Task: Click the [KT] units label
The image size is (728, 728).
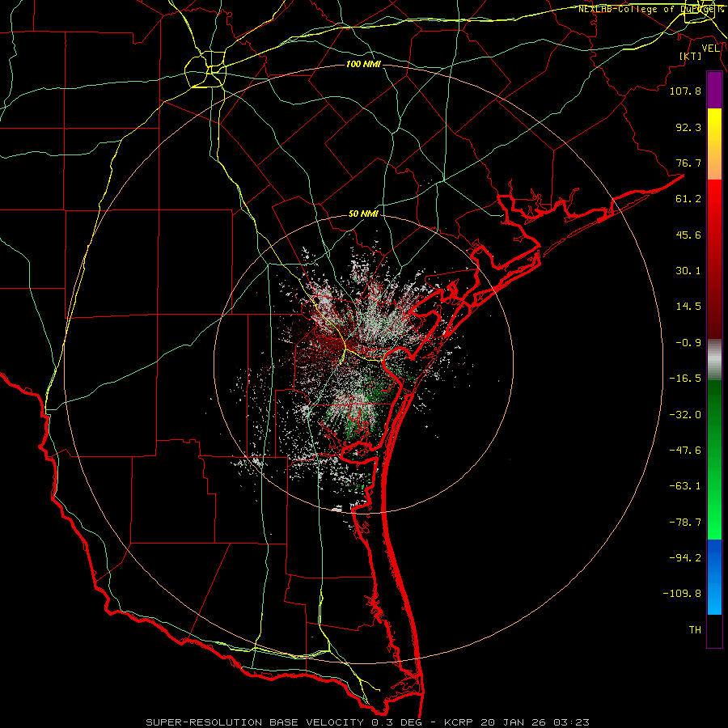Action: [x=691, y=56]
